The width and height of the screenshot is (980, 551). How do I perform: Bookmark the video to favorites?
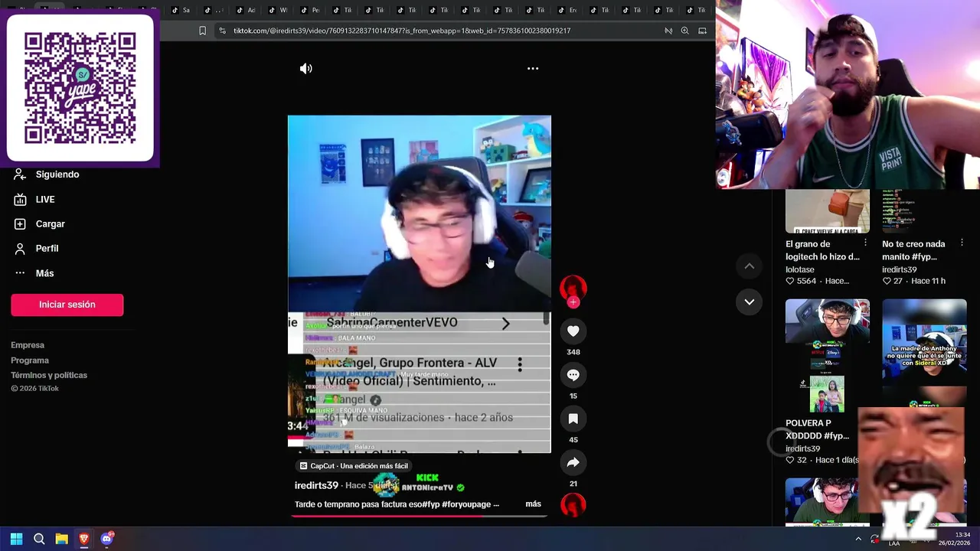coord(573,419)
